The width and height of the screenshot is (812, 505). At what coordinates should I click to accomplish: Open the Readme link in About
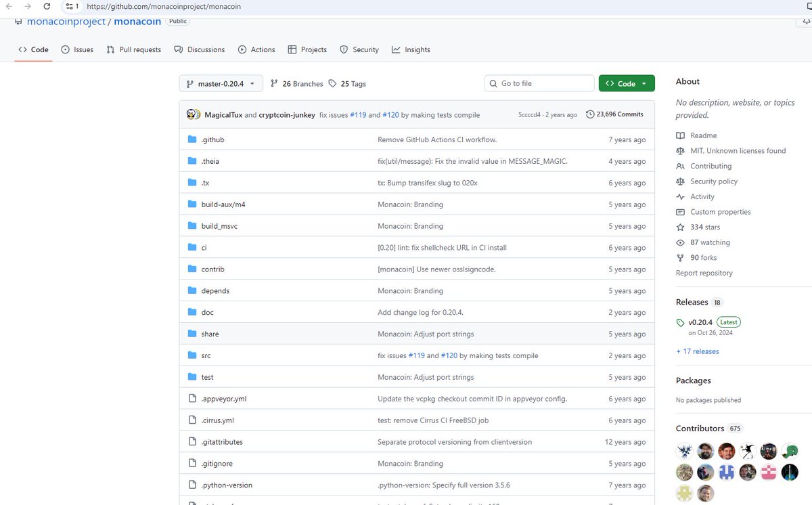point(696,135)
